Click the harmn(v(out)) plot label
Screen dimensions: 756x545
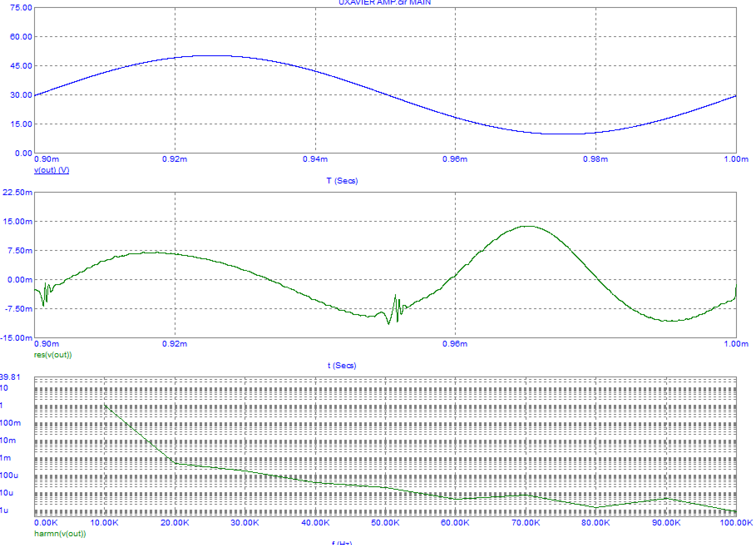coord(60,534)
